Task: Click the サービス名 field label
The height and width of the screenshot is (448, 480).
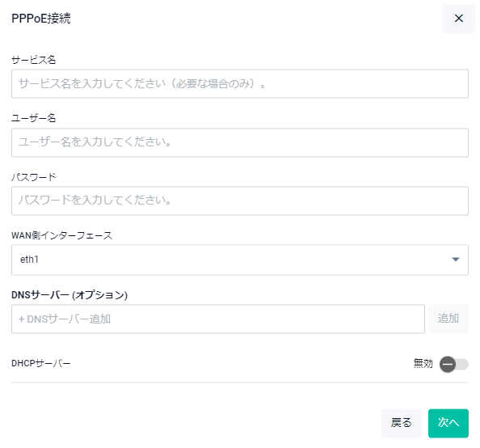Action: pos(34,60)
